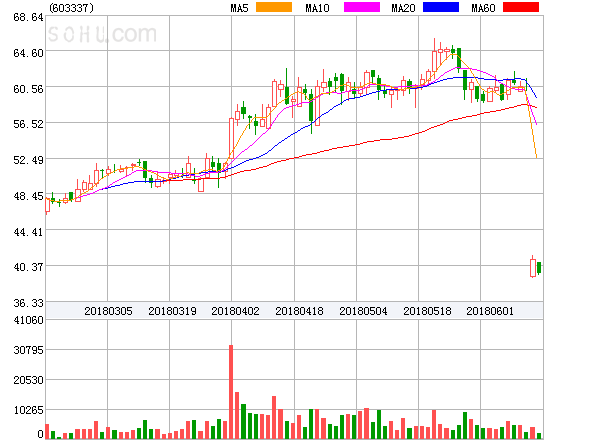600x440 pixels.
Task: Click the MA5 legend label
Action: pos(239,8)
